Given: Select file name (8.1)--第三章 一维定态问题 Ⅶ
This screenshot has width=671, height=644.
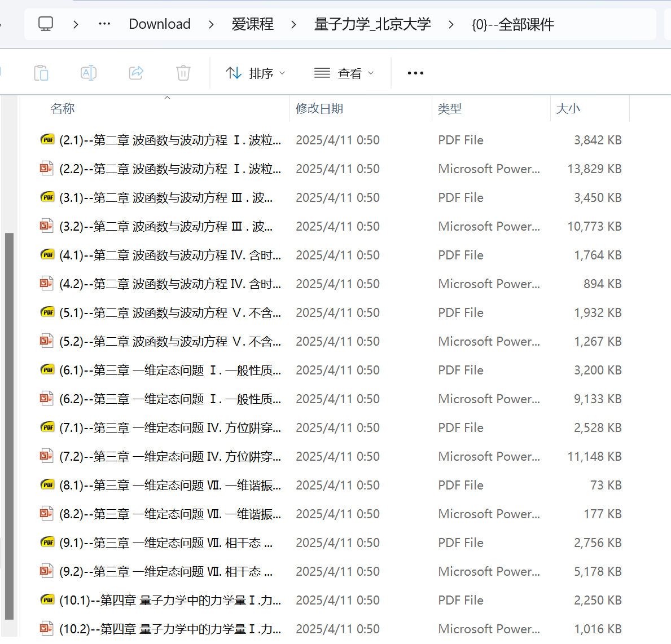Looking at the screenshot, I should pos(170,486).
